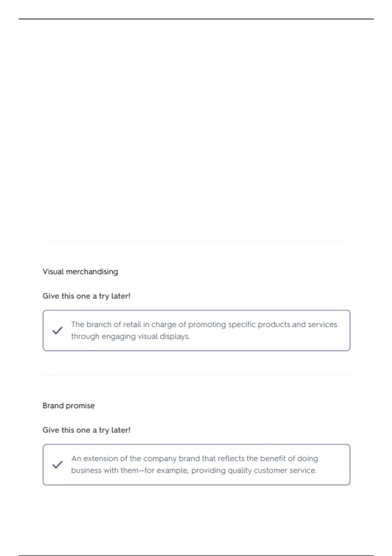
Task: Click the text 'through engaging visual displays.'
Action: pyautogui.click(x=131, y=336)
